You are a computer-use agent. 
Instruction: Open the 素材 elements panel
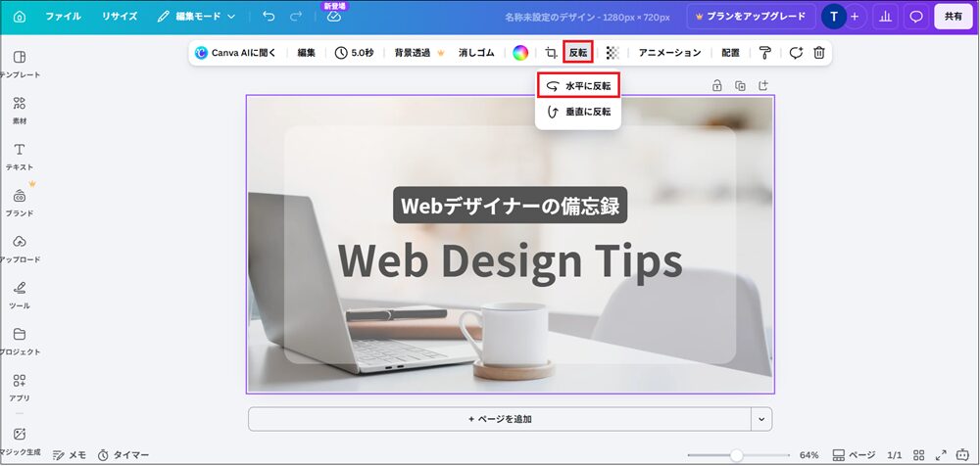[x=20, y=111]
